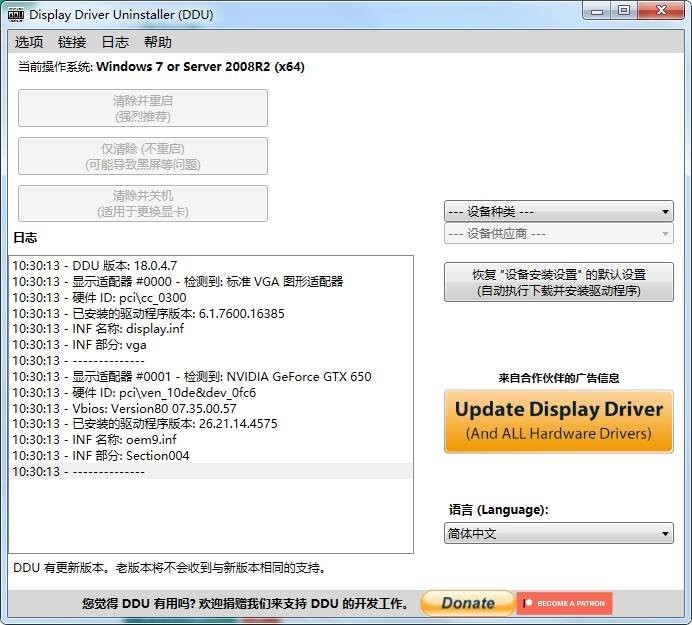The width and height of the screenshot is (692, 625).
Task: Select the Vbios Version80 log line
Action: pyautogui.click(x=125, y=408)
